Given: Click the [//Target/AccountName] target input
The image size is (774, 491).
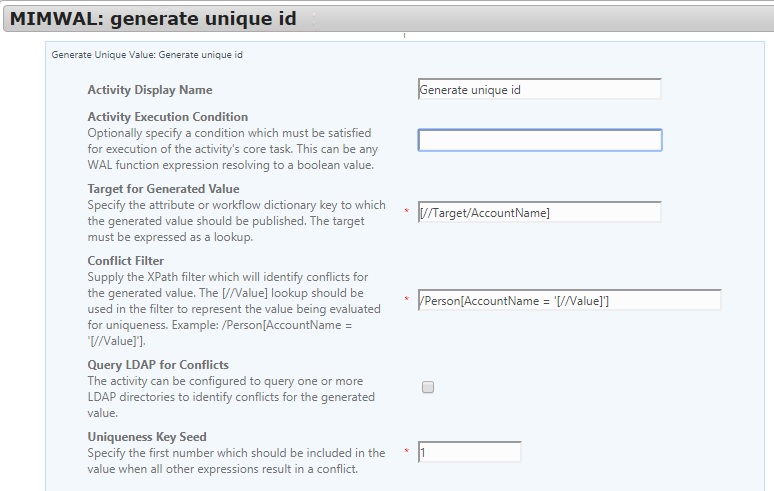Looking at the screenshot, I should click(x=540, y=212).
